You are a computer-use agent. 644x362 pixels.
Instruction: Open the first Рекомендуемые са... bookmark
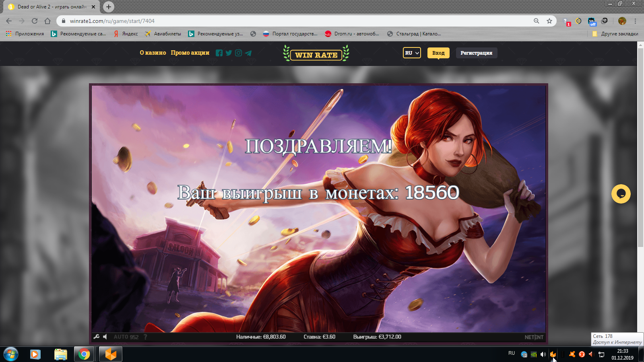[x=79, y=34]
